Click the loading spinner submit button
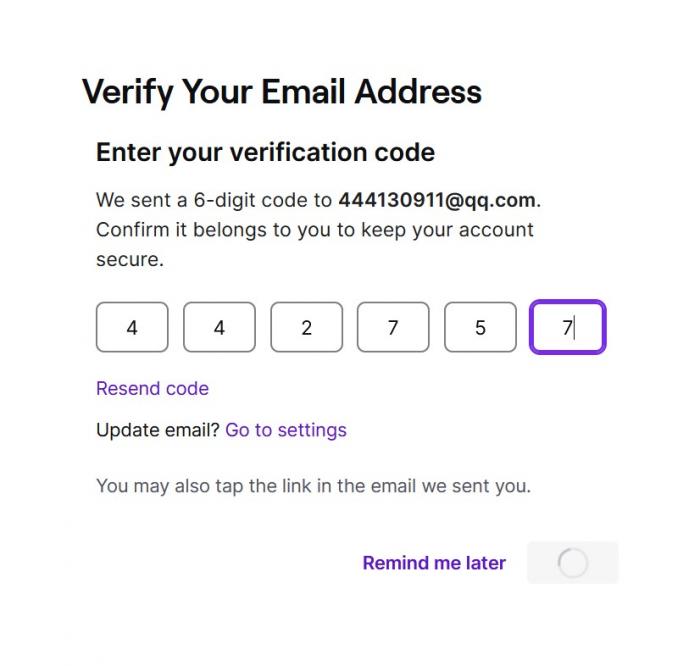Viewport: 700px width, 666px height. point(573,562)
